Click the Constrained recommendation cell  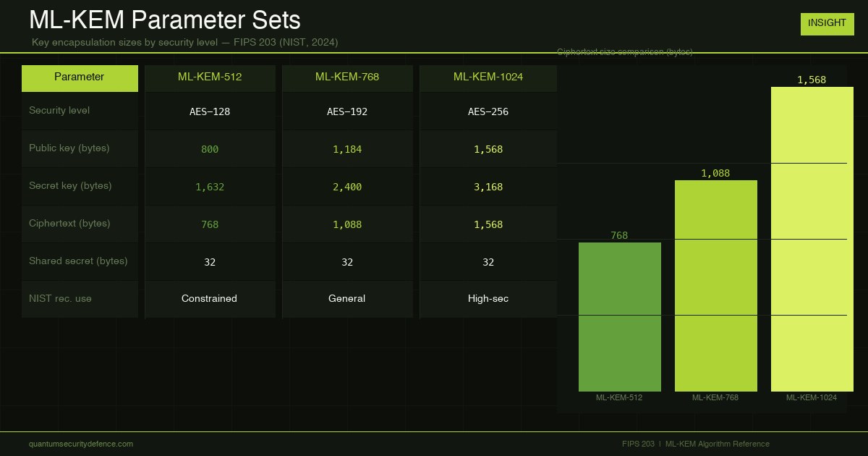click(210, 299)
